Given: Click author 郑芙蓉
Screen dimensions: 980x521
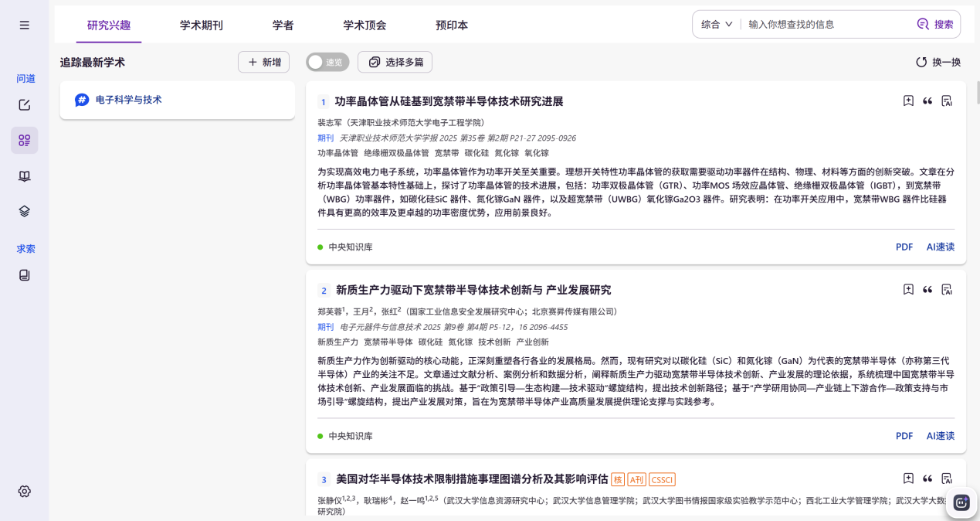Looking at the screenshot, I should 331,312.
